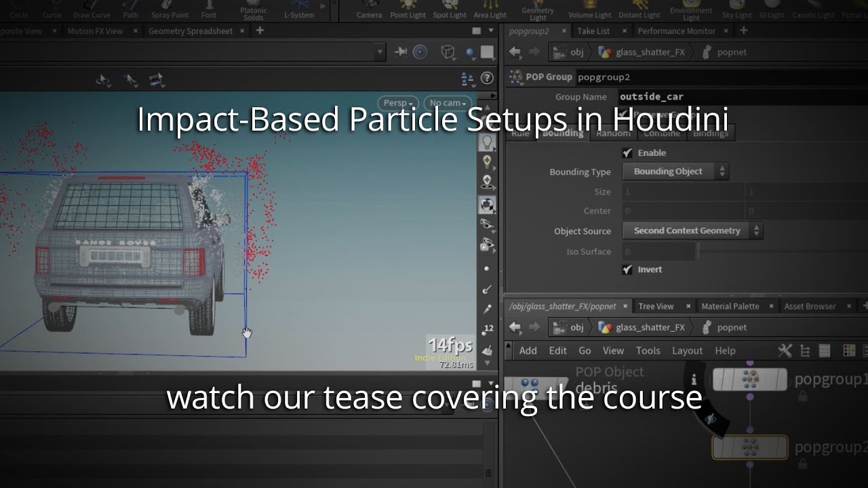Open the Random tab in POP Group parameters
This screenshot has height=488, width=868.
[613, 134]
